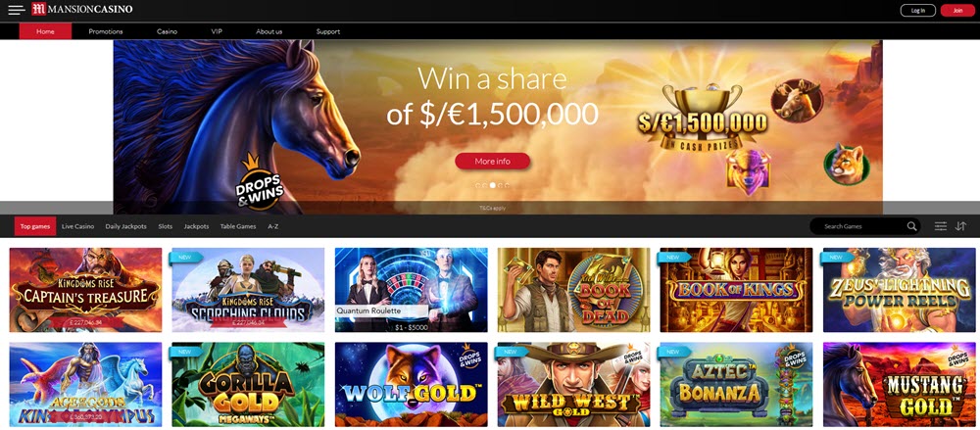Focus the Search Games field
This screenshot has height=430, width=980.
864,226
